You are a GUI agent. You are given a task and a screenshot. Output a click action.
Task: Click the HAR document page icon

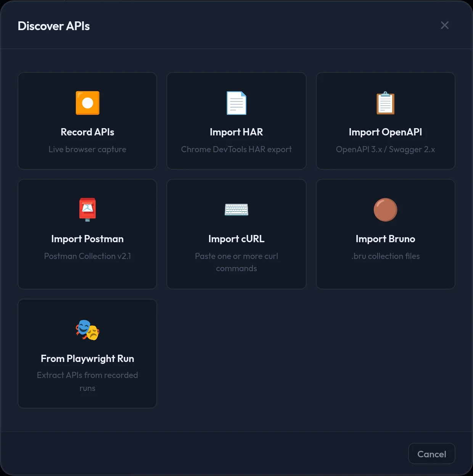click(x=236, y=103)
